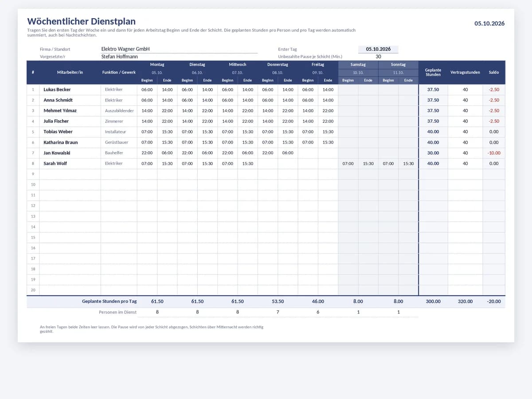The width and height of the screenshot is (532, 399).
Task: Click the 'Firma / Standort' label
Action: pos(55,49)
